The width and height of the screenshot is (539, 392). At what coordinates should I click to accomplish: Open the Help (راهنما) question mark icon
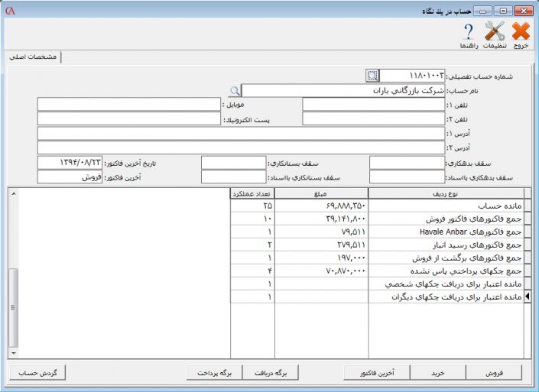469,31
